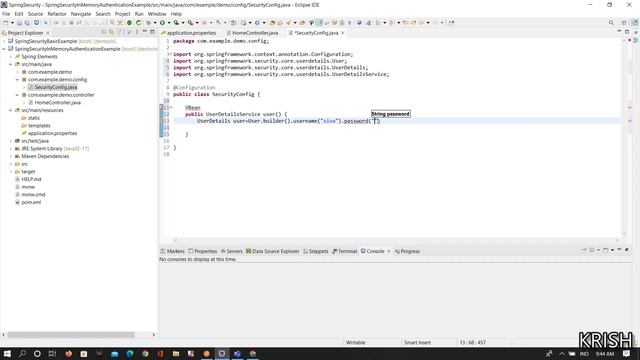This screenshot has width=640, height=360.
Task: Open Windows Start menu
Action: [x=7, y=353]
